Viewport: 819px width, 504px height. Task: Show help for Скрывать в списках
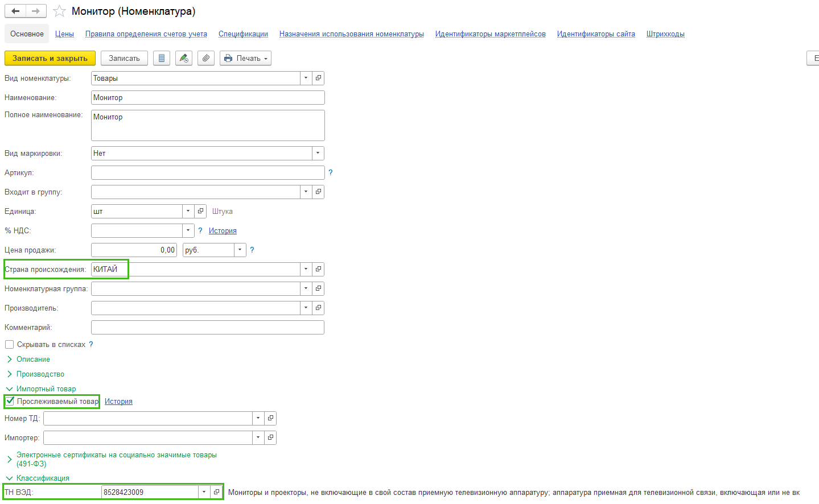(91, 344)
